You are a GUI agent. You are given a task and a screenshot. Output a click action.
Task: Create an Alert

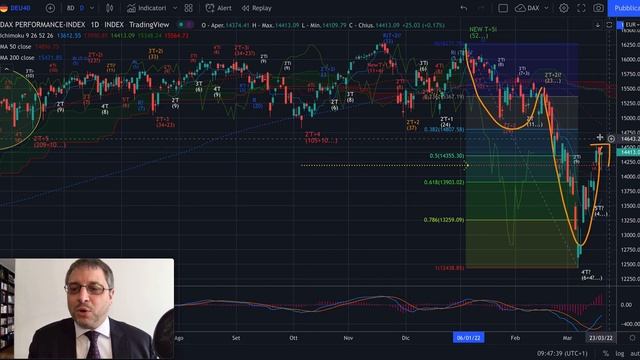(219, 8)
